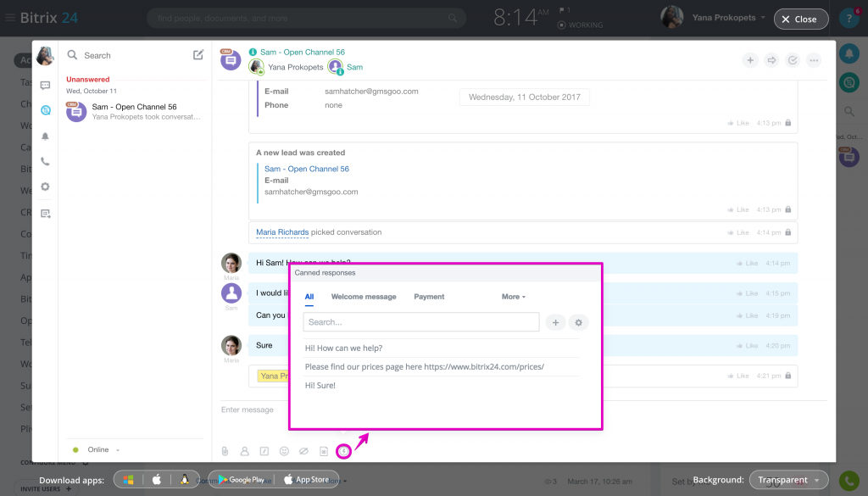This screenshot has width=868, height=496.
Task: Open Maria Richards profile link
Action: pos(282,232)
